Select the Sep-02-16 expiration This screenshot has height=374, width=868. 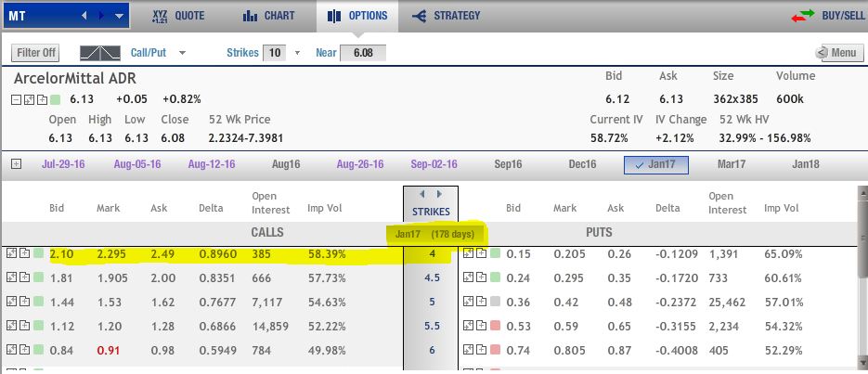434,164
